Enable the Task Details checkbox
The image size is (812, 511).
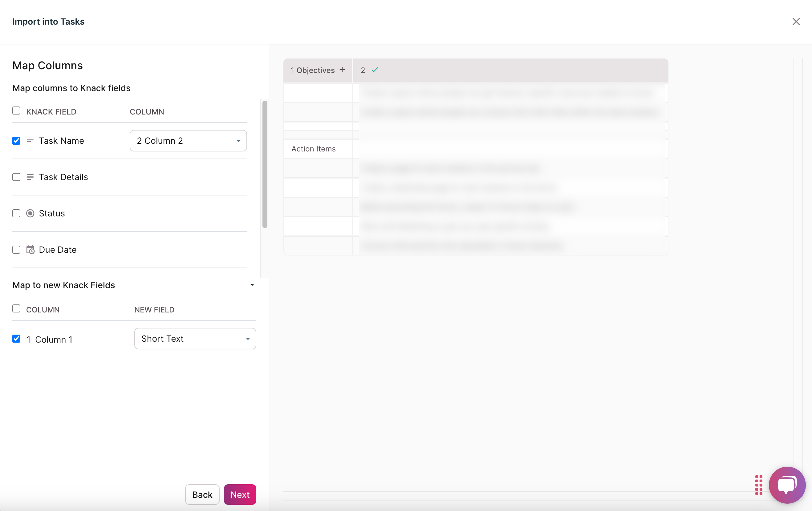(16, 177)
